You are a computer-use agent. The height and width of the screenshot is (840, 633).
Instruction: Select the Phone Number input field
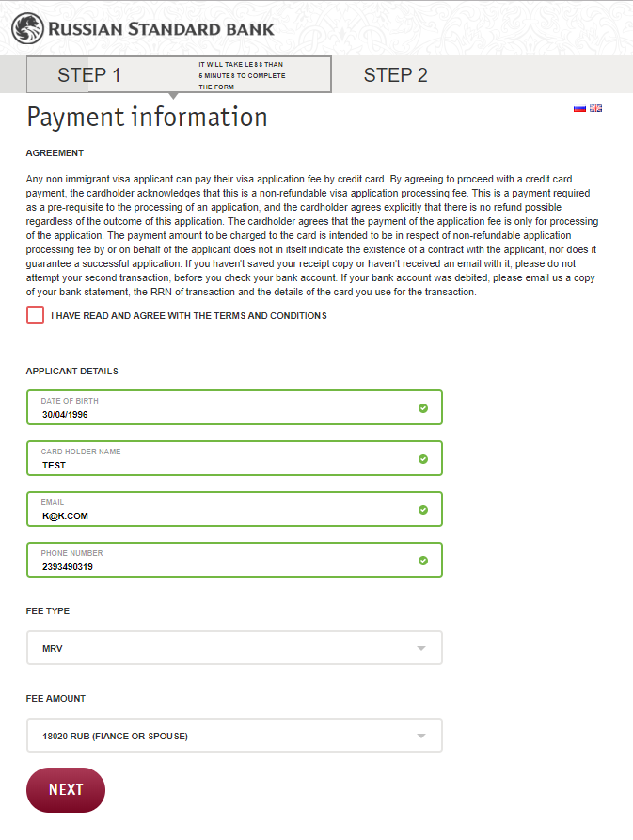click(234, 560)
